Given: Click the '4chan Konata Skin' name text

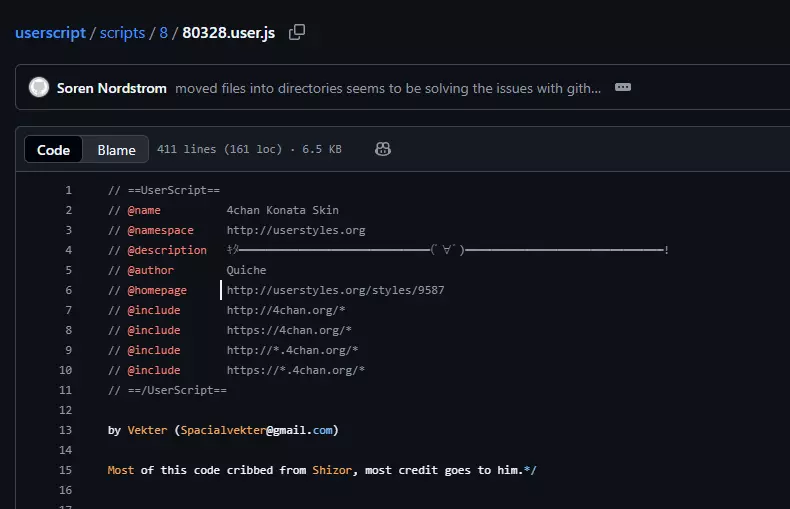Looking at the screenshot, I should (283, 210).
